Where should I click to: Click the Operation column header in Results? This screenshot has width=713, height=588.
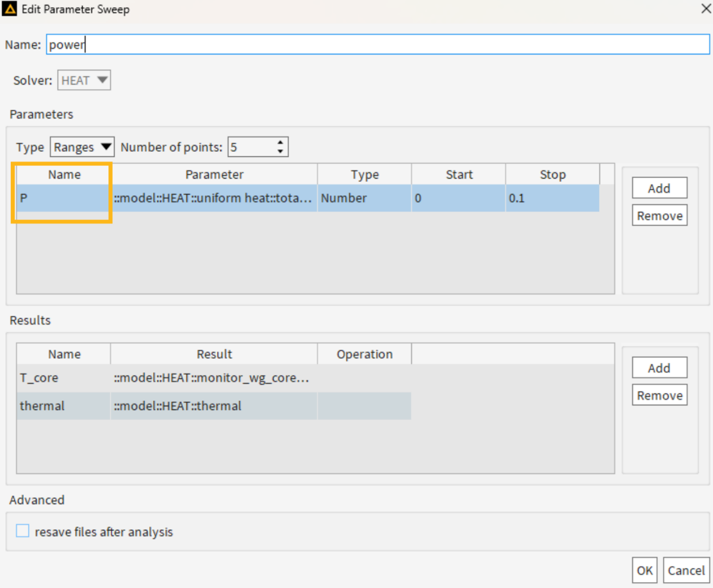pos(364,354)
